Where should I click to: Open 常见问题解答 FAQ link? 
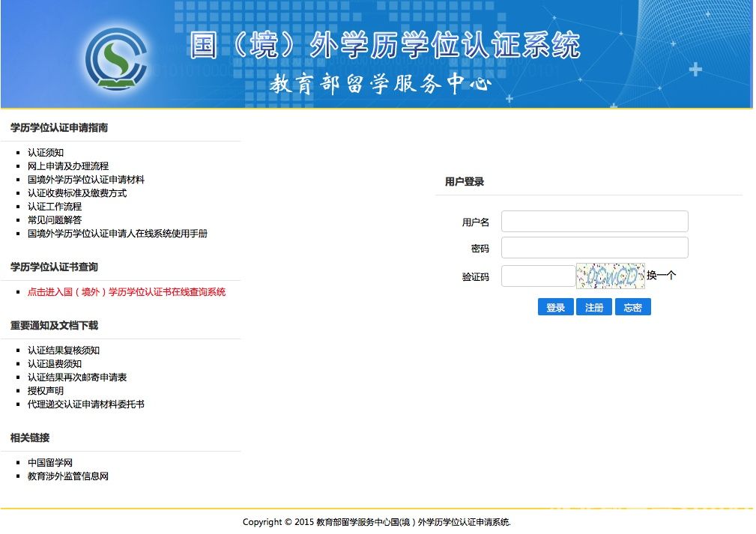pyautogui.click(x=55, y=220)
